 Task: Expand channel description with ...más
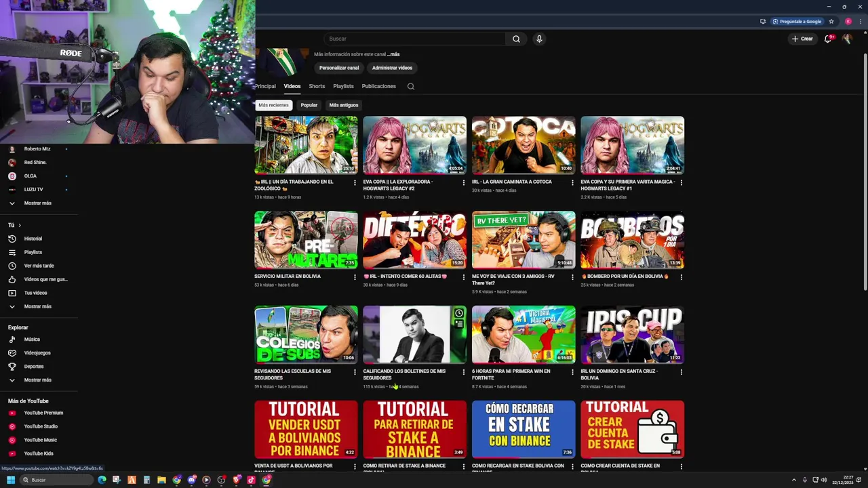pos(393,54)
